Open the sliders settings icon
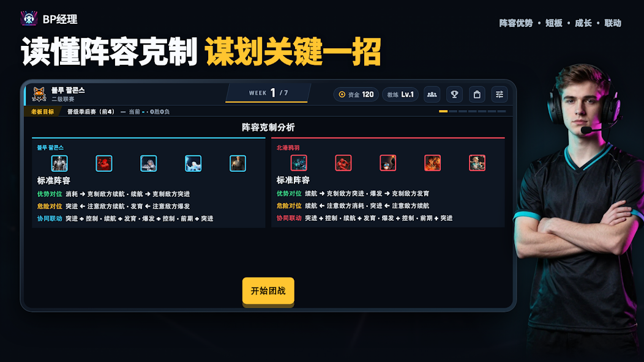Image resolution: width=644 pixels, height=362 pixels. [x=500, y=94]
